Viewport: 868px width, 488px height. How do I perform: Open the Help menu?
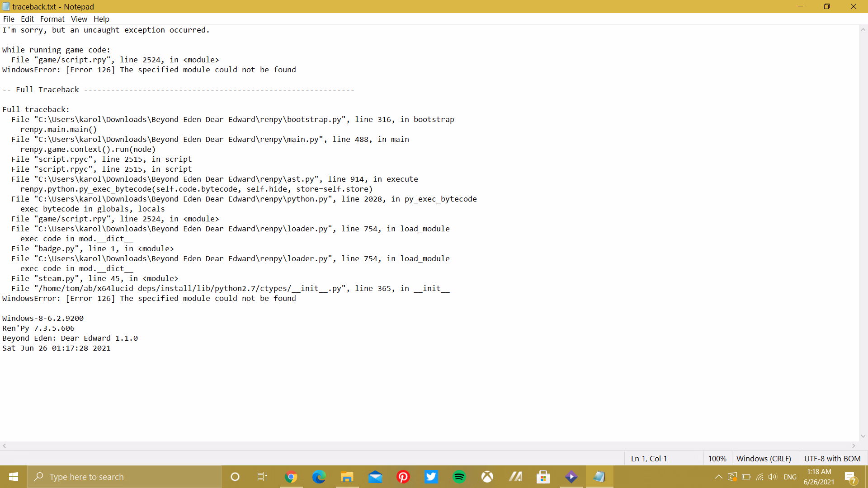click(101, 19)
